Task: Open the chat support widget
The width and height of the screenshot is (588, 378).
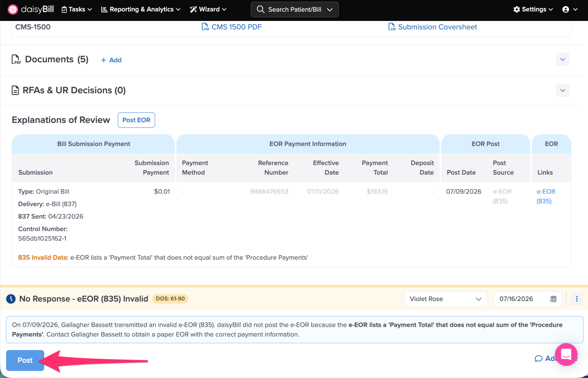Action: pyautogui.click(x=566, y=355)
